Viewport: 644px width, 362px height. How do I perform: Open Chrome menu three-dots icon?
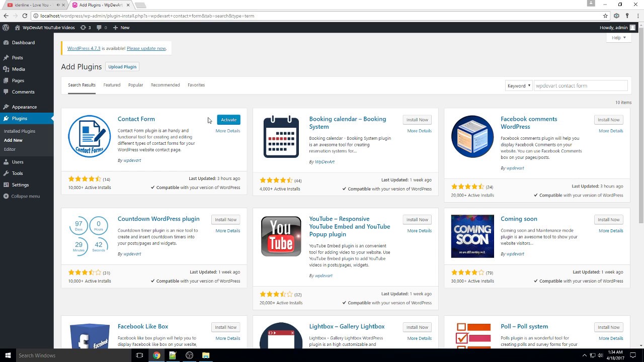637,16
